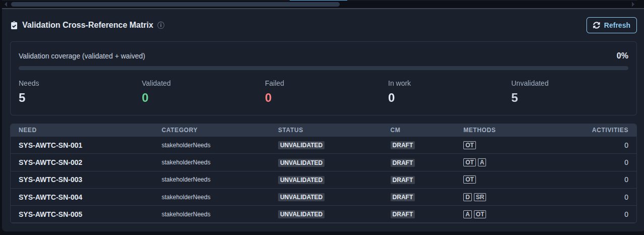
Task: Click the Refresh button
Action: (611, 25)
